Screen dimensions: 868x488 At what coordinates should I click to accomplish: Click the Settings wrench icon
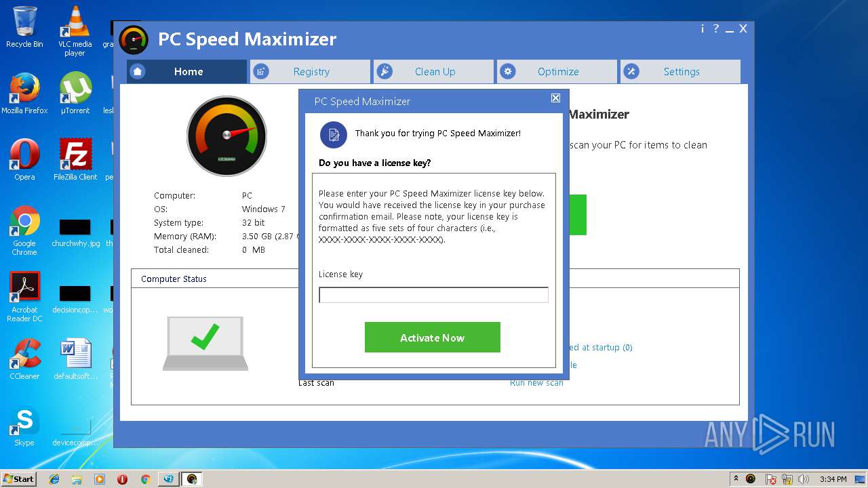click(x=631, y=71)
